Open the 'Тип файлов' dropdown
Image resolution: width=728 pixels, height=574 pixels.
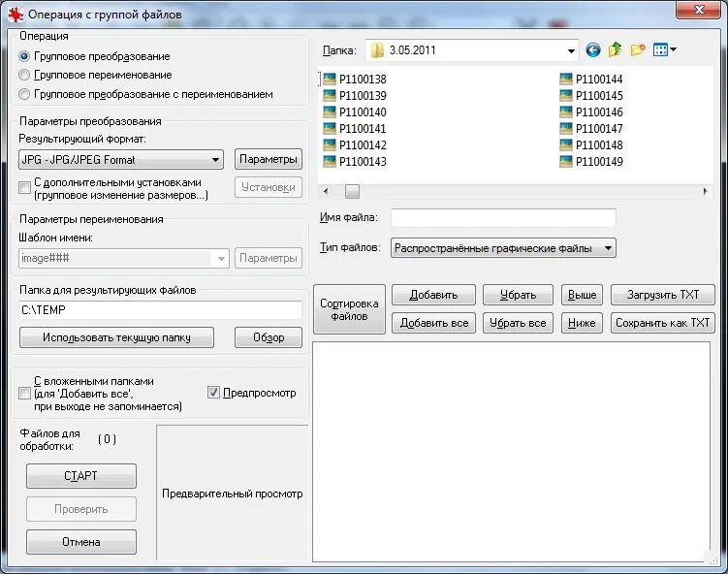click(504, 248)
